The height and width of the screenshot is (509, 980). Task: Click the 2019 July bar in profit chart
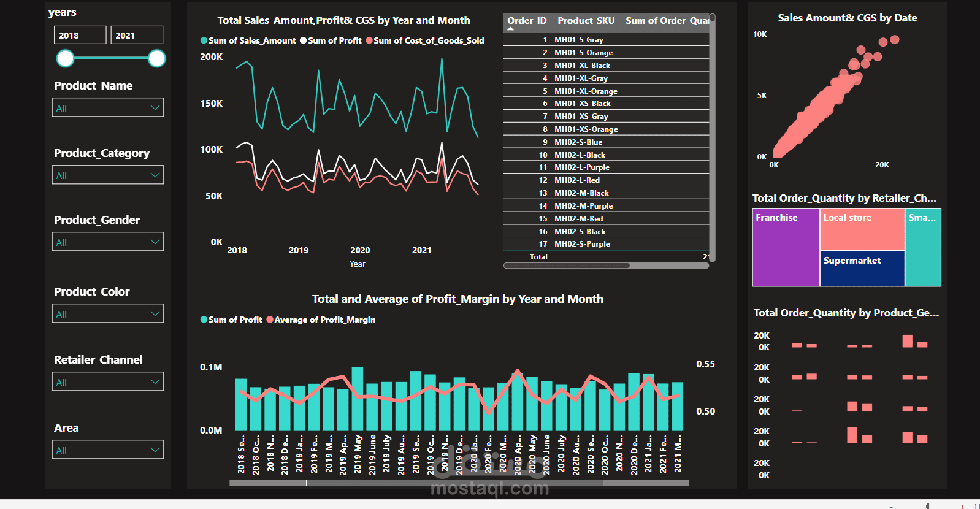[386, 406]
